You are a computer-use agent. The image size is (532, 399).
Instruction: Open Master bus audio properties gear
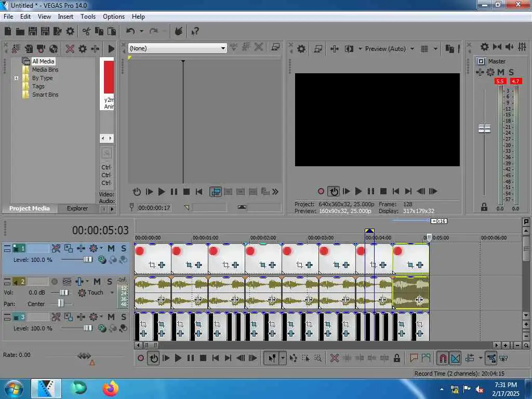point(485,47)
